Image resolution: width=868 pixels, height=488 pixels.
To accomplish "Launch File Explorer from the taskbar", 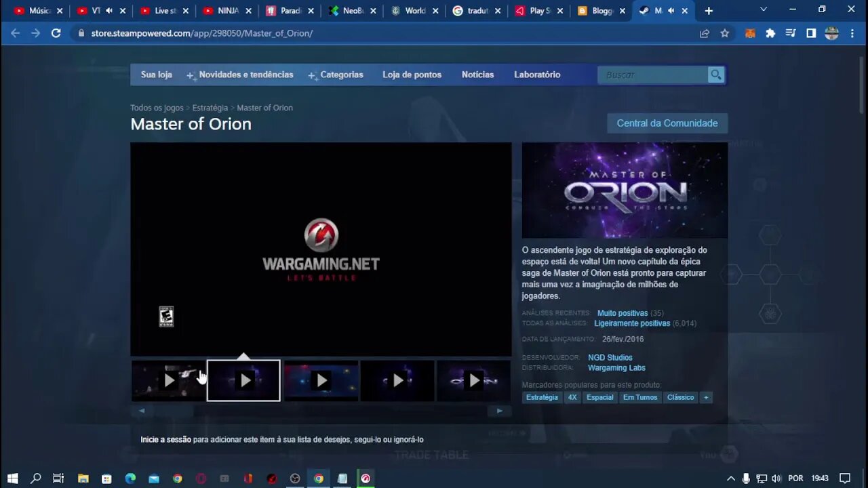I will (x=83, y=479).
